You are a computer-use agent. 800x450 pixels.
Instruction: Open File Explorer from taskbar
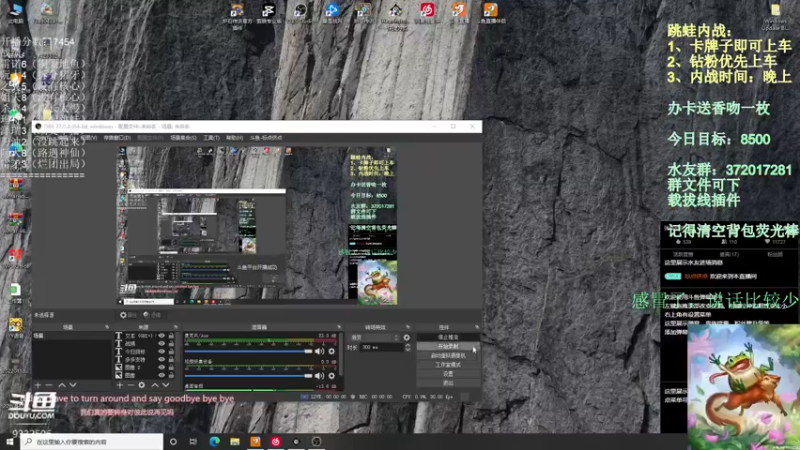(x=235, y=442)
